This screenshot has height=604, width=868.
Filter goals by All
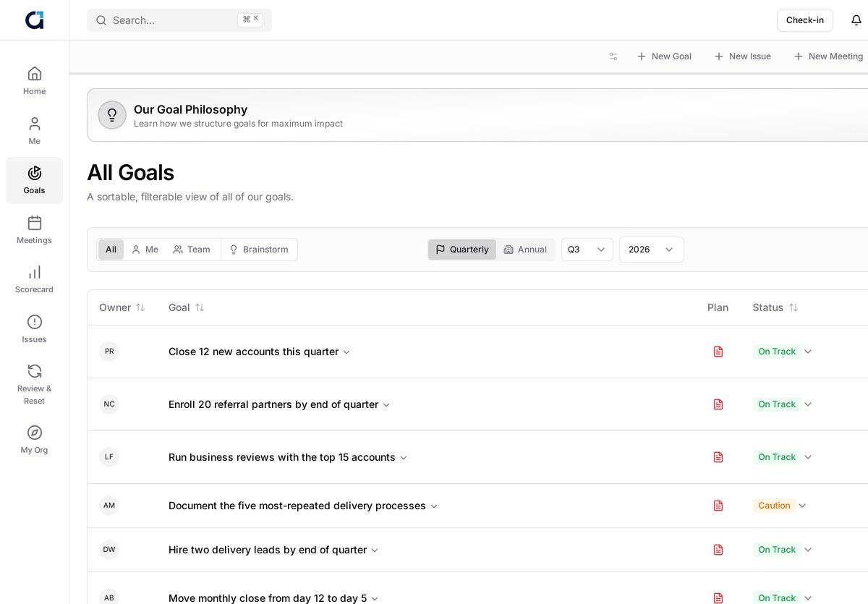click(111, 250)
